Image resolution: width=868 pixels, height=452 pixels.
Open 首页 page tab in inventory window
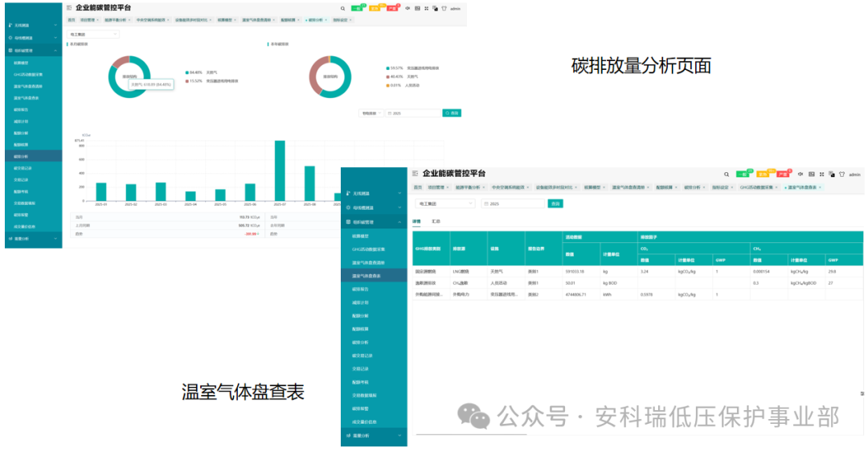coord(418,187)
